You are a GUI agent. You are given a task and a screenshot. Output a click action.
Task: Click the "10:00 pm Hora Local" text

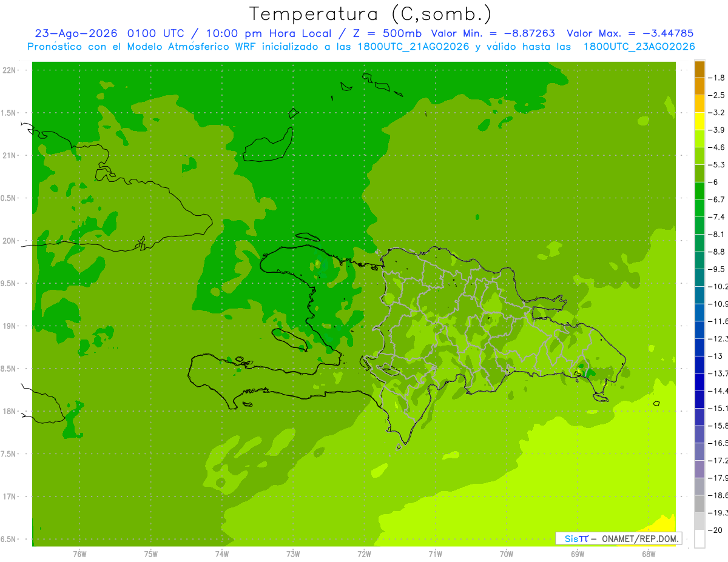pos(269,33)
